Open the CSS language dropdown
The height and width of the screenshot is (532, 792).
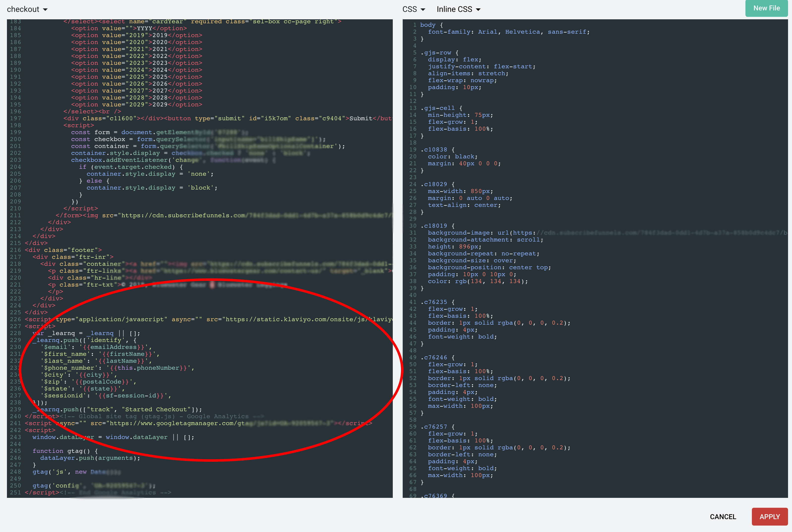414,9
